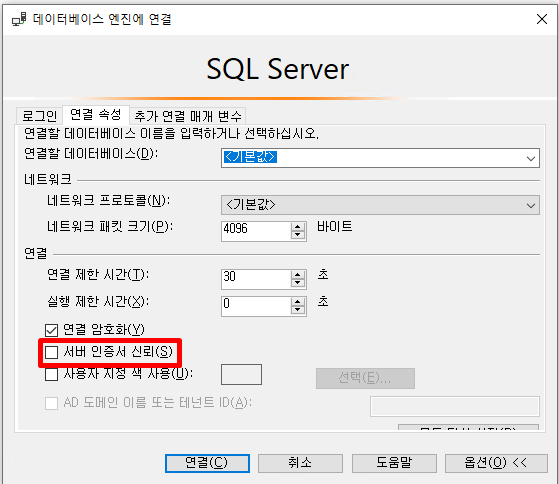Switch to the 로그인 tab
The height and width of the screenshot is (484, 559).
tap(40, 115)
